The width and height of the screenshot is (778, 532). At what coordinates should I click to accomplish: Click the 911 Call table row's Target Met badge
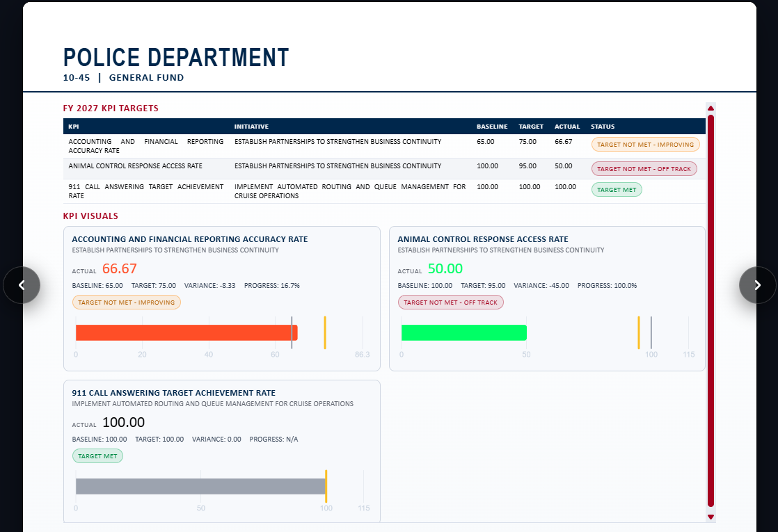tap(617, 189)
